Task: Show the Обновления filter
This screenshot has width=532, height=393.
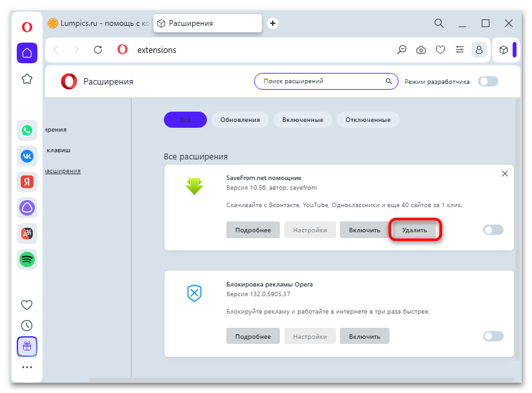Action: [240, 119]
